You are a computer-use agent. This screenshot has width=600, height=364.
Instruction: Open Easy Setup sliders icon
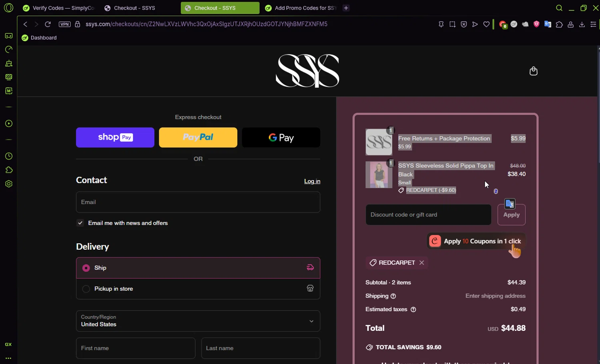point(593,24)
